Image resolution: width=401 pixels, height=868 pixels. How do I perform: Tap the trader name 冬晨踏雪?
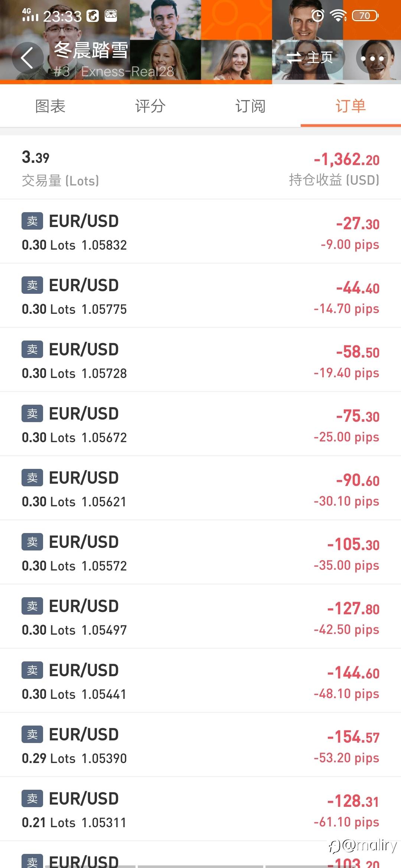(91, 50)
